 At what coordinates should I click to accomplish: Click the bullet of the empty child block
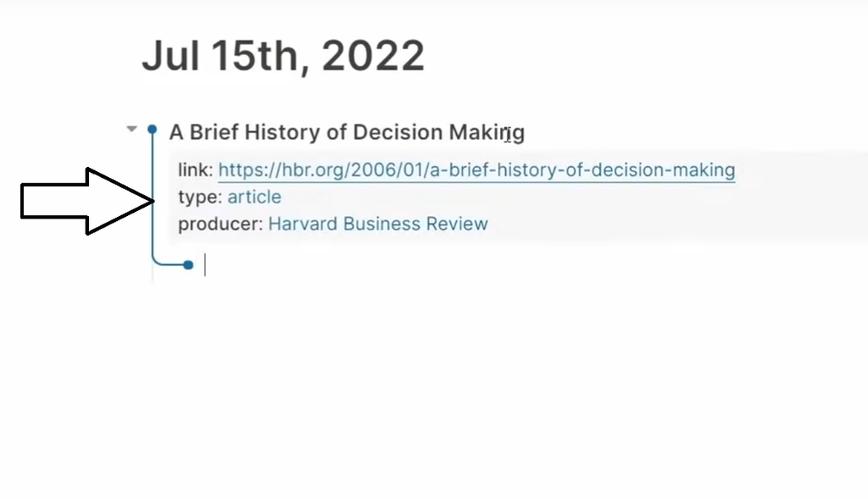point(188,265)
